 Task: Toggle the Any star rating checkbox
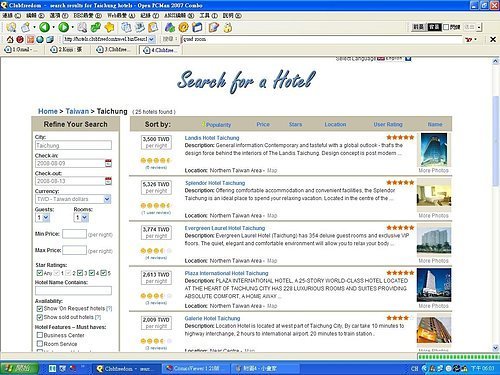[x=40, y=273]
